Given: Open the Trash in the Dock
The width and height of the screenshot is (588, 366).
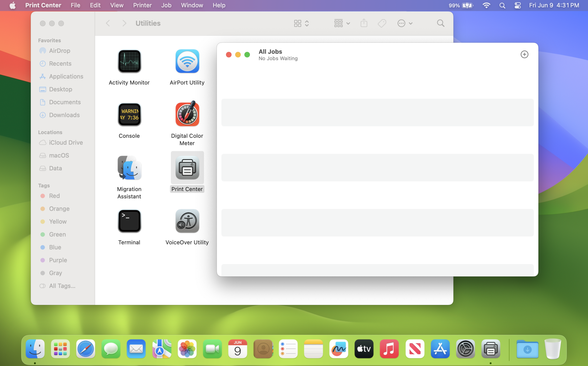Looking at the screenshot, I should [x=553, y=349].
